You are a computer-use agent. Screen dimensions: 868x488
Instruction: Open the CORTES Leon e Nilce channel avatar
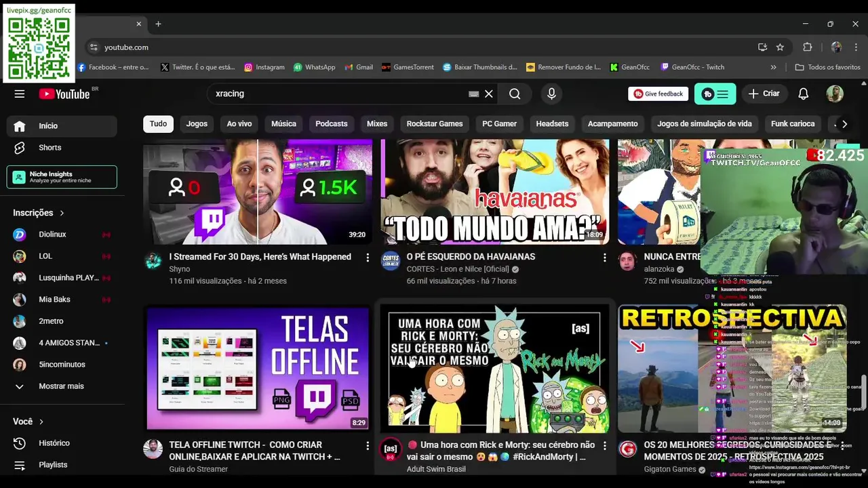pos(391,261)
